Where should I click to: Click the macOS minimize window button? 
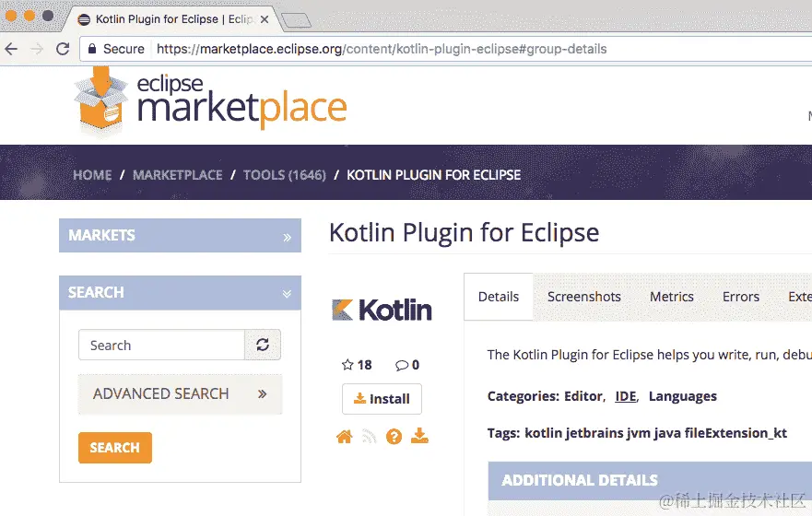tap(29, 16)
